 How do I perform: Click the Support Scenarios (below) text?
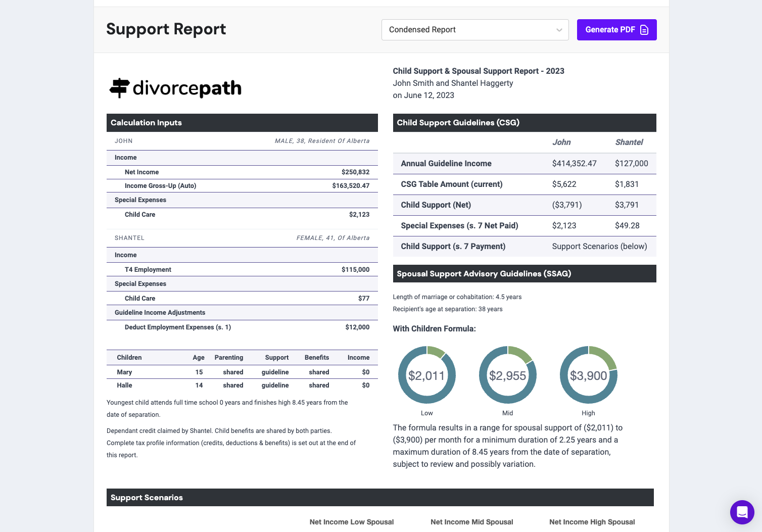pyautogui.click(x=599, y=247)
